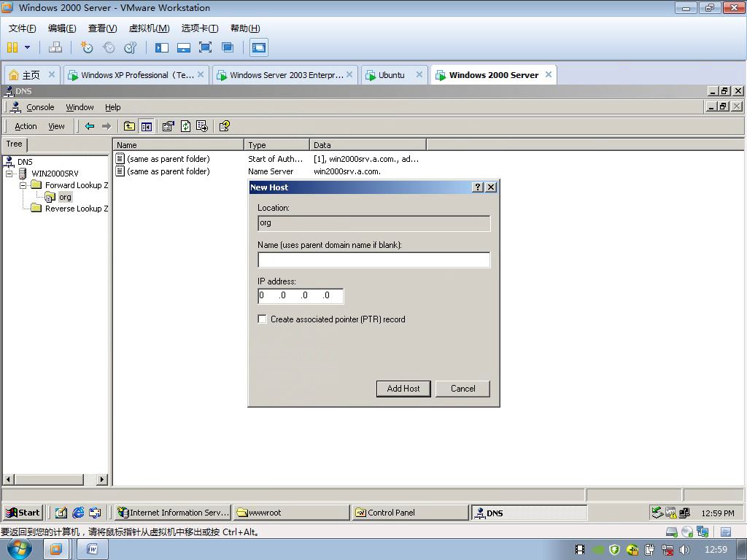The height and width of the screenshot is (560, 747).
Task: Click the console view icon in VMware toolbar
Action: click(259, 47)
